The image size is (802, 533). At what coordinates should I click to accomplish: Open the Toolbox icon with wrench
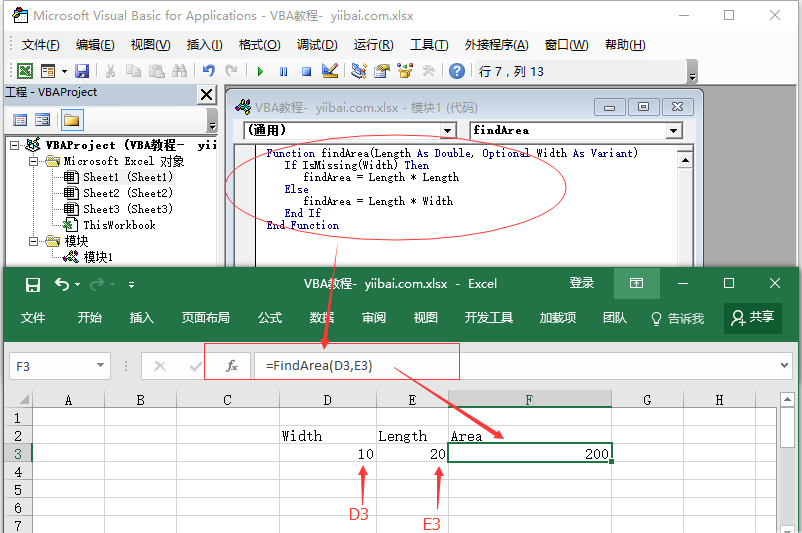click(428, 71)
